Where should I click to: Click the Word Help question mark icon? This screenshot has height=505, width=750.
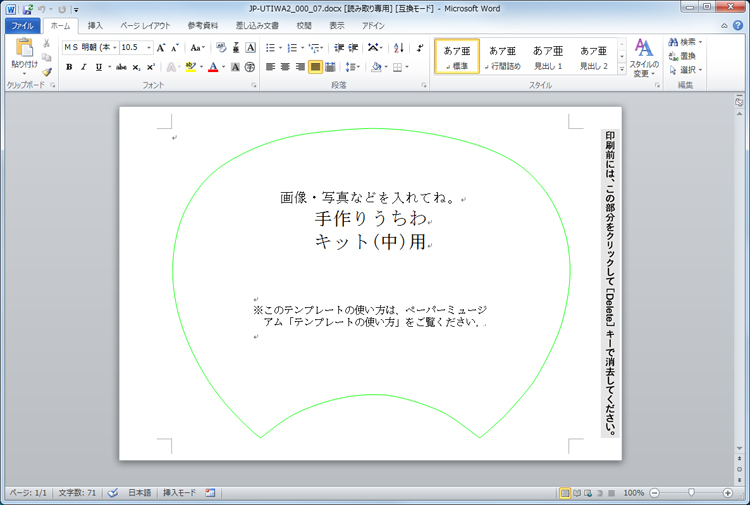point(738,25)
